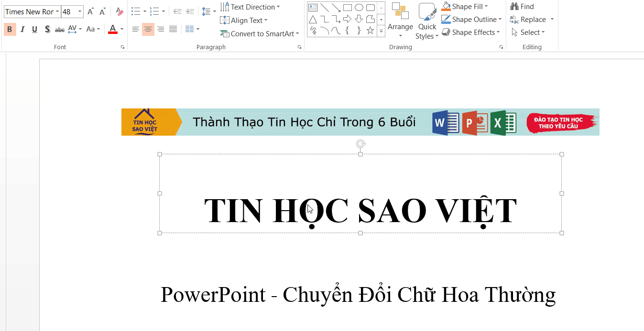Image resolution: width=644 pixels, height=331 pixels.
Task: Launch the Font dialog box
Action: click(x=123, y=47)
